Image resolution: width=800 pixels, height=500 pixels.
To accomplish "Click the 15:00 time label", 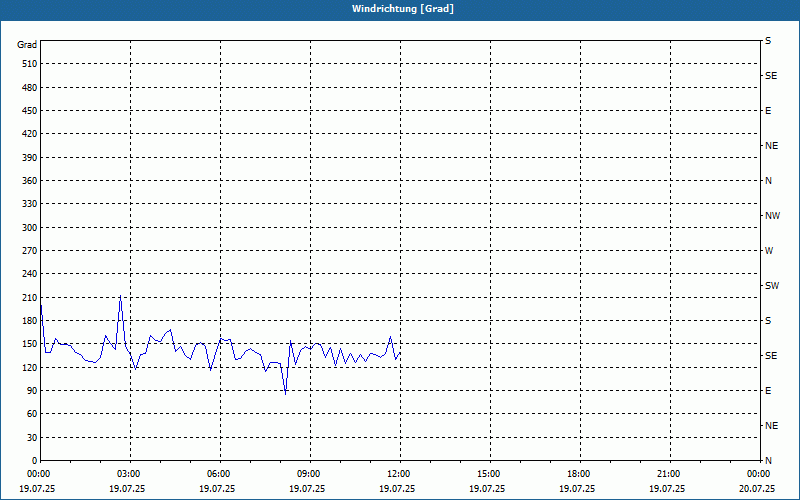I will point(487,474).
